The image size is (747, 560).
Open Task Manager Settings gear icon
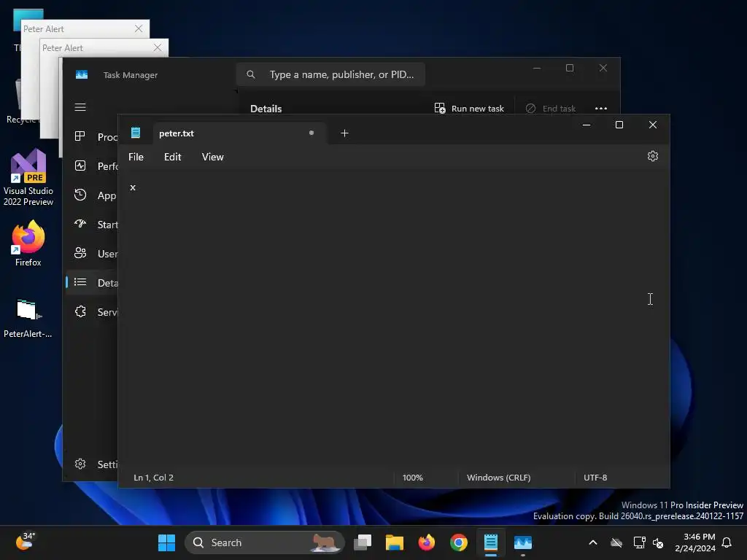(x=80, y=464)
